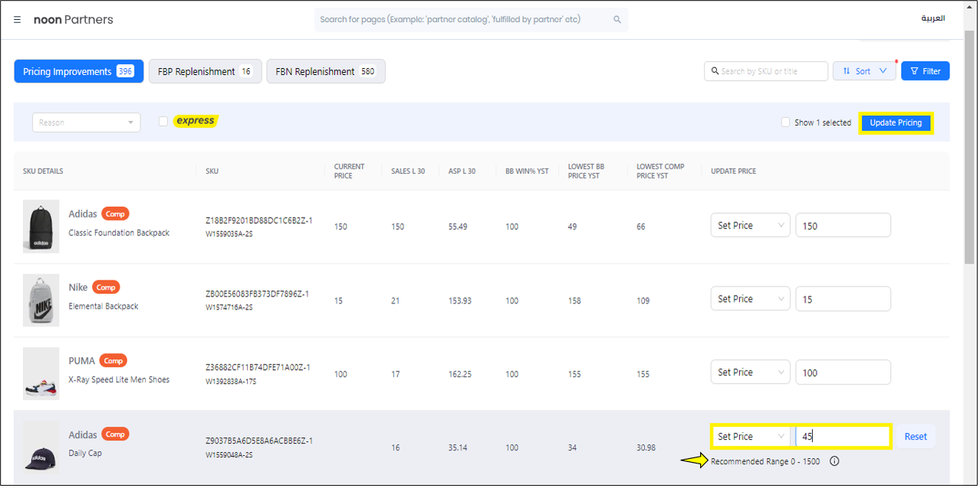The image size is (980, 488).
Task: Open the hamburger navigation menu
Action: 18,20
